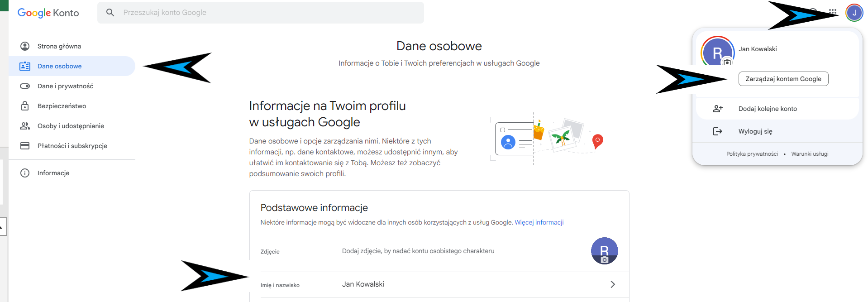
Task: Open Warunki usługi link
Action: coord(810,154)
